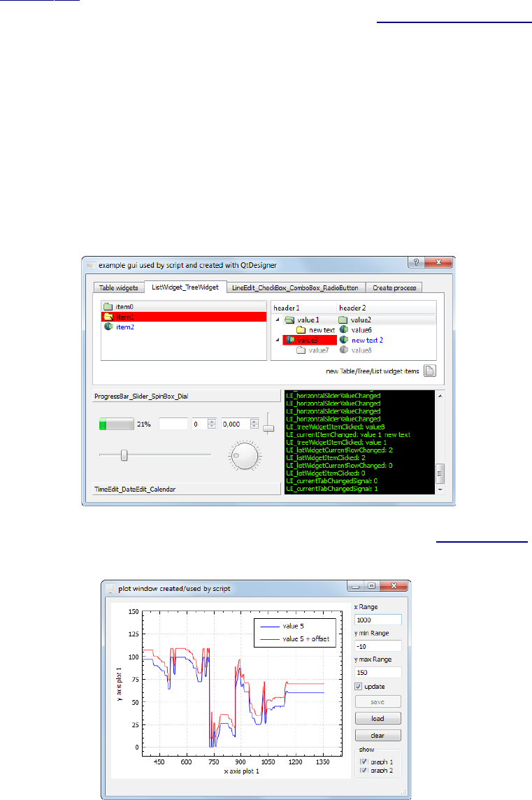Decrease the integer spin box showing 0
The width and height of the screenshot is (532, 800).
click(212, 427)
